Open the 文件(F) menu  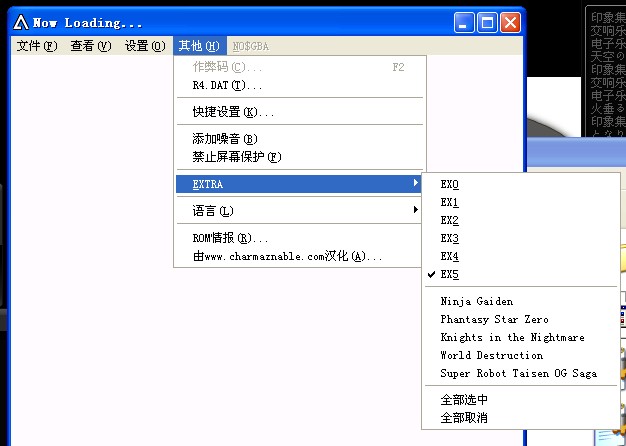click(x=37, y=46)
